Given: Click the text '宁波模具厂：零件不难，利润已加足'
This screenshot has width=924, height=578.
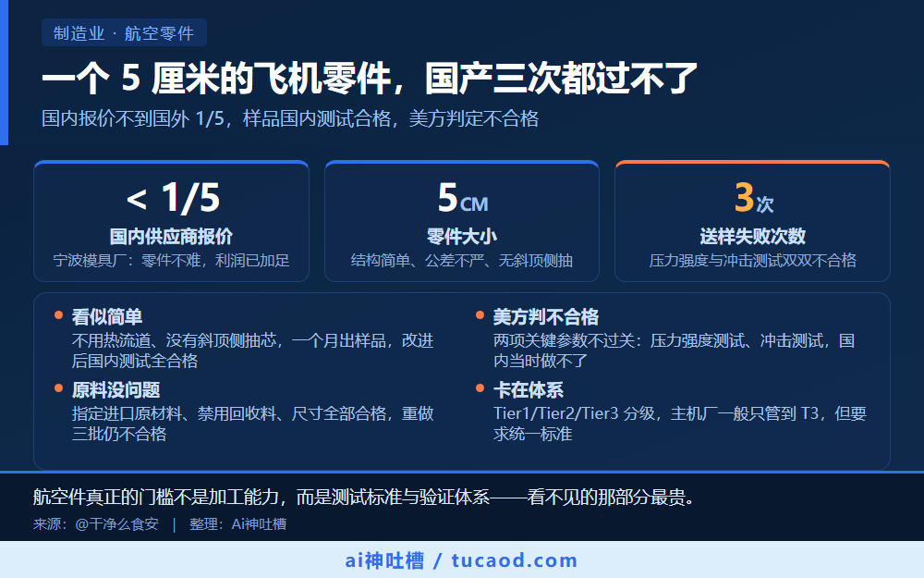Looking at the screenshot, I should 172,260.
